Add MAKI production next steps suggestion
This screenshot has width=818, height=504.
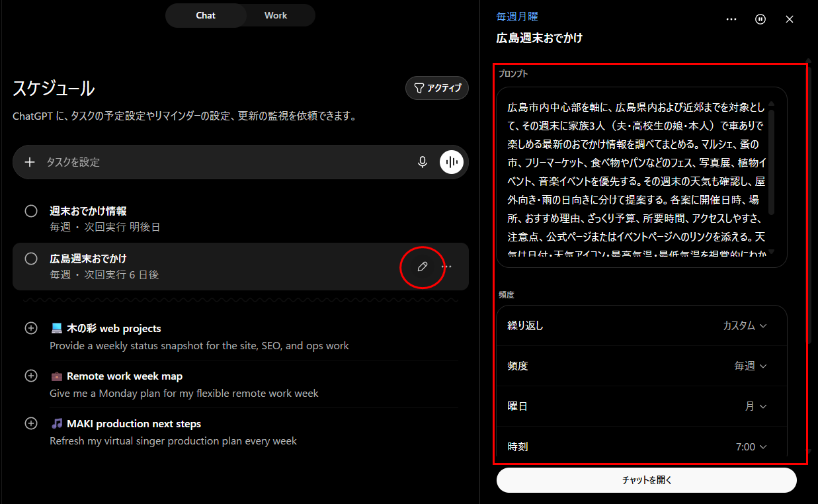[x=31, y=423]
